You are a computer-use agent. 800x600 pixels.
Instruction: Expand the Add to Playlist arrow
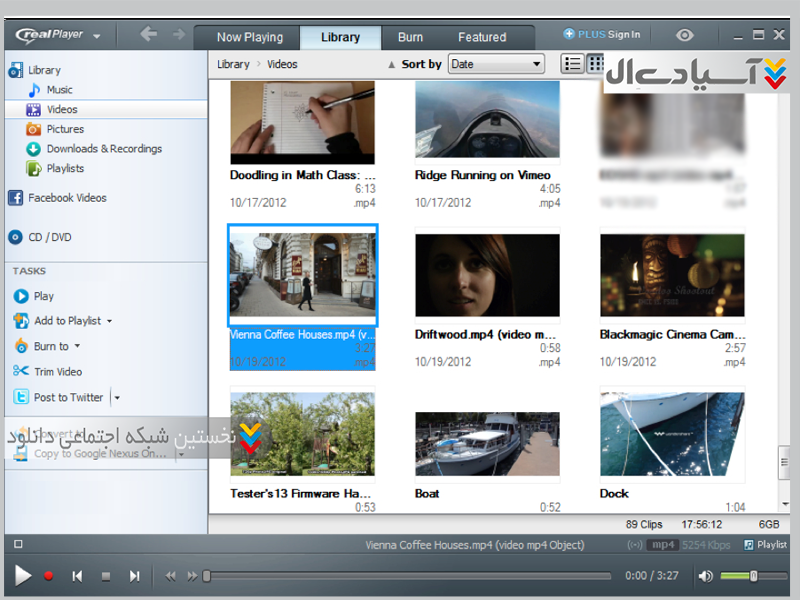(x=109, y=321)
